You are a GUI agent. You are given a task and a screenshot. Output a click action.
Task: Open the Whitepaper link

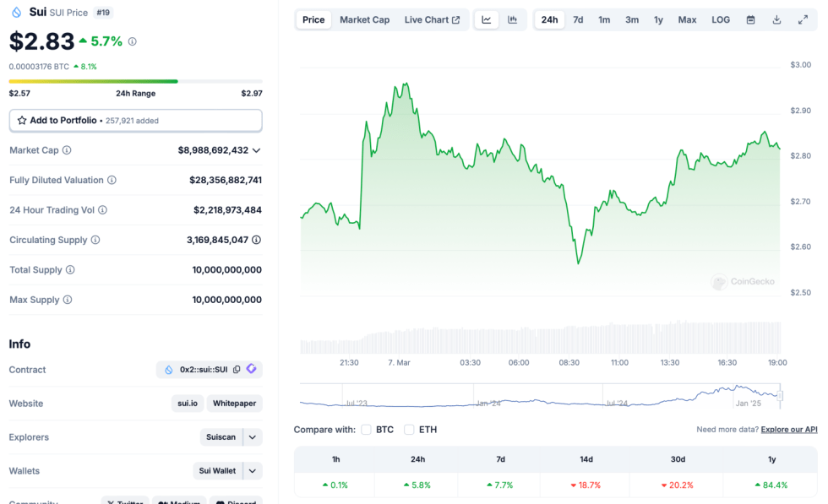(234, 404)
